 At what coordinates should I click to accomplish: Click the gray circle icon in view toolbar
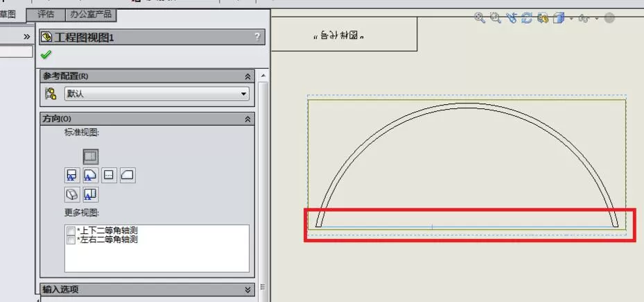point(609,18)
